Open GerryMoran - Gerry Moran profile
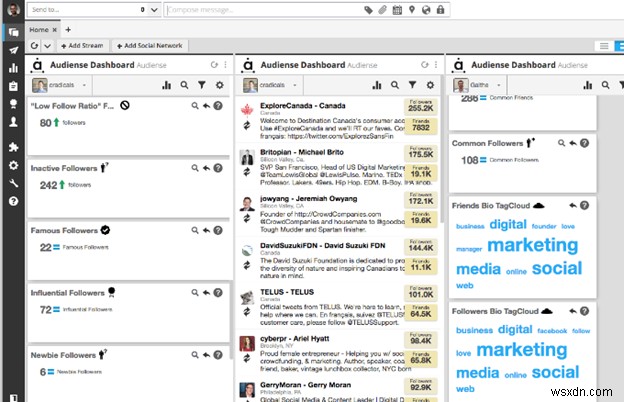Viewport: 624px width, 402px height. (x=305, y=385)
